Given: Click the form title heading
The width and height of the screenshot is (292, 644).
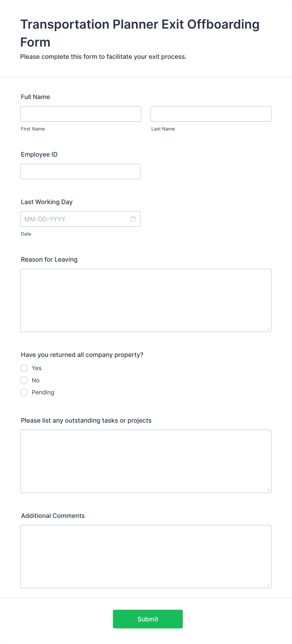Looking at the screenshot, I should [x=140, y=33].
